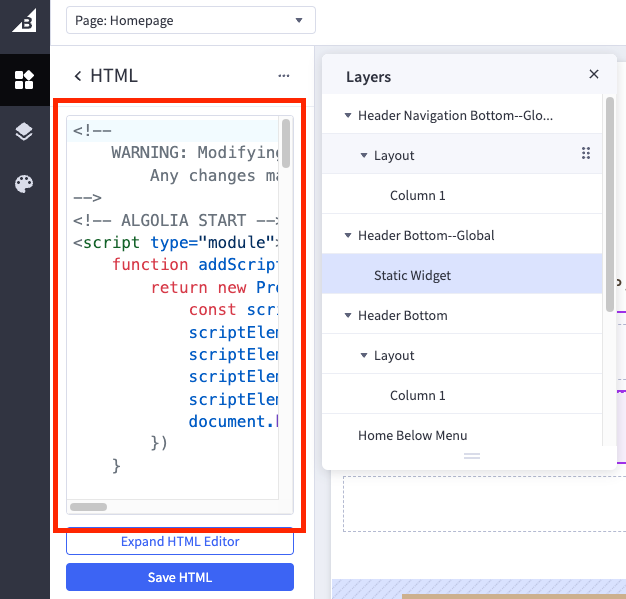Close the Layers panel
This screenshot has width=626, height=599.
[594, 74]
